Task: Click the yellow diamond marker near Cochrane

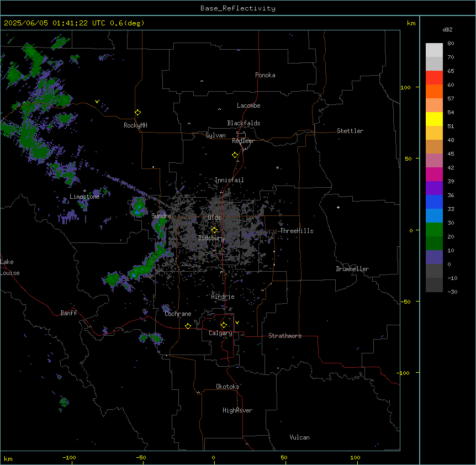Action: pos(188,326)
